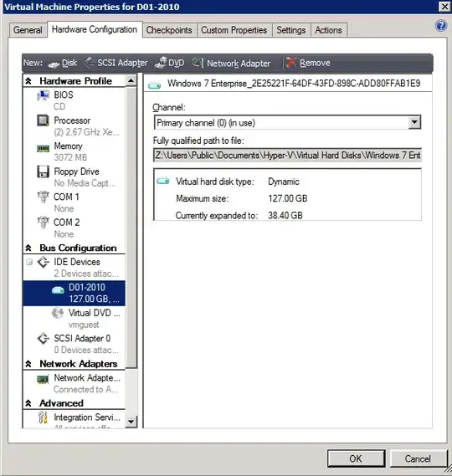452x476 pixels.
Task: Click the hardware list scrollbar thumb
Action: tap(131, 228)
